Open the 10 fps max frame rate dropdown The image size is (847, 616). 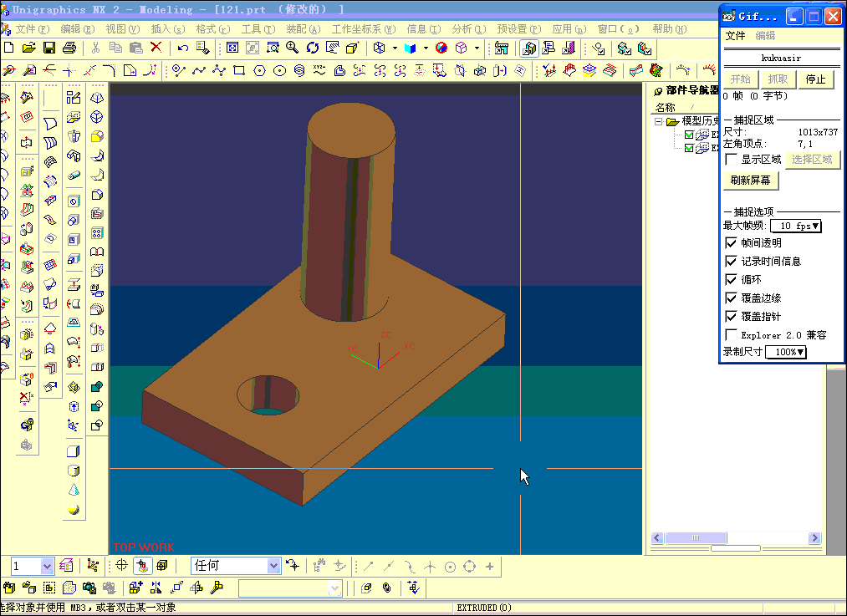pyautogui.click(x=796, y=226)
